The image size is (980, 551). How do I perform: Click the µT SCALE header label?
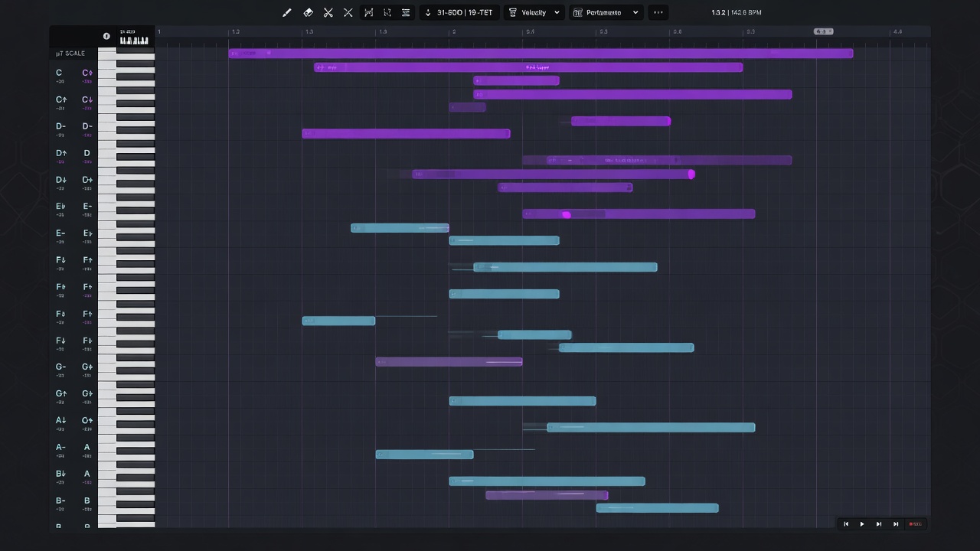pos(70,54)
